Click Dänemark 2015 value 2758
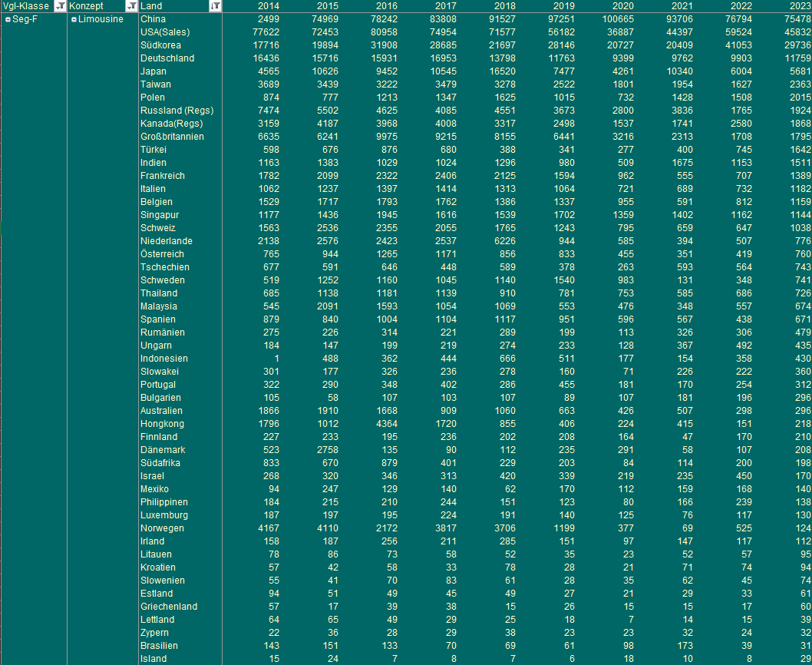This screenshot has height=665, width=812. click(x=327, y=450)
